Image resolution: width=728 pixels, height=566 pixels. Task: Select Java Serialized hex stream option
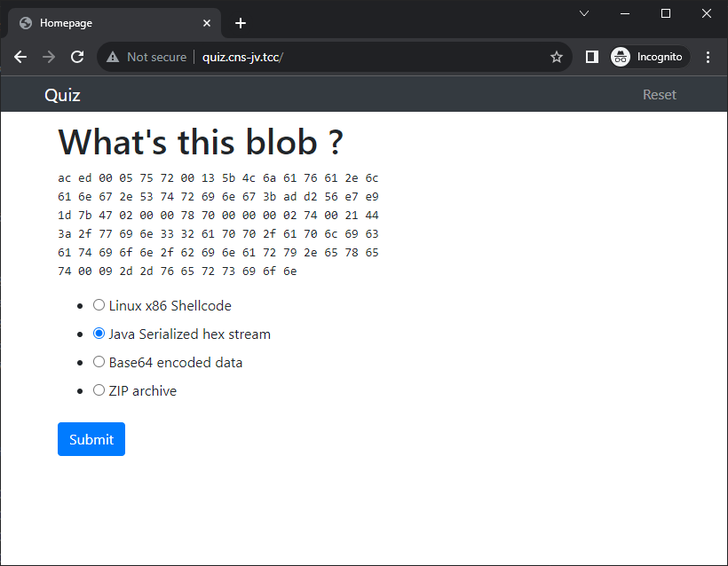coord(99,333)
